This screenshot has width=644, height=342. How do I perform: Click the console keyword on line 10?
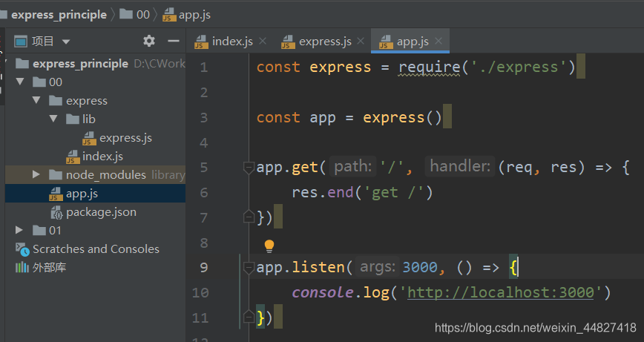pos(323,292)
